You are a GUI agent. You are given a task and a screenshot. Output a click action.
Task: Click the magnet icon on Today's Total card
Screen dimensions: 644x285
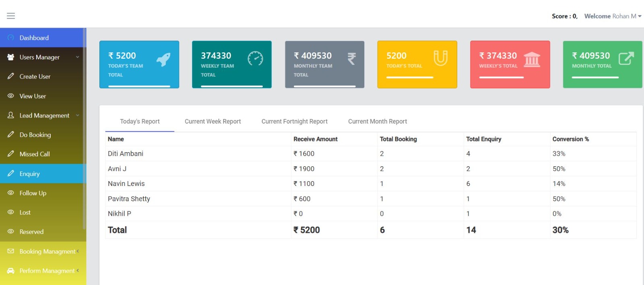(x=440, y=58)
